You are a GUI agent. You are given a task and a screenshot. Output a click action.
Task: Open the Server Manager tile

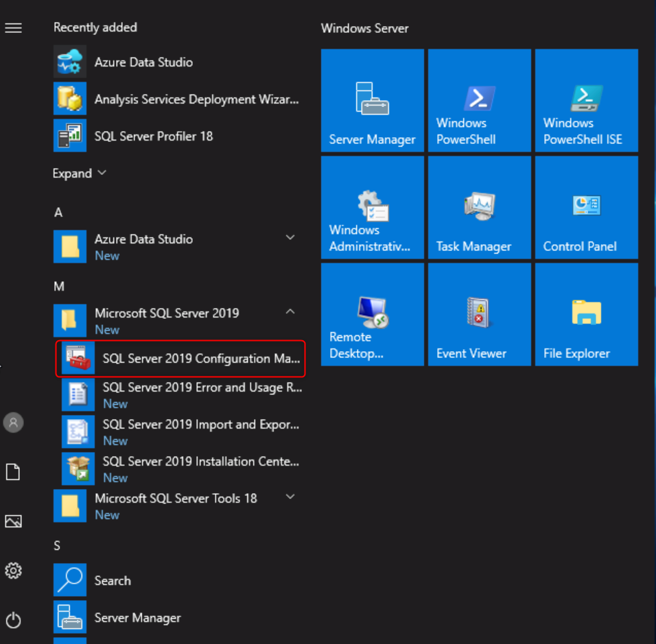(x=373, y=100)
